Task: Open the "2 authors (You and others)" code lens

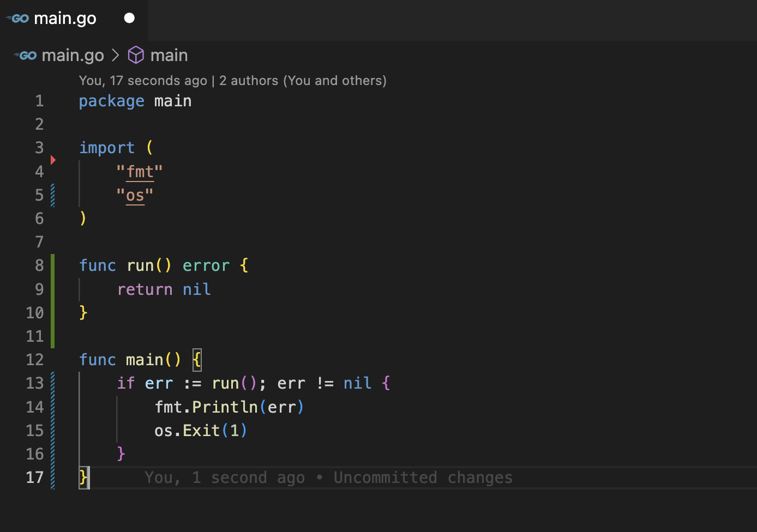Action: tap(303, 81)
